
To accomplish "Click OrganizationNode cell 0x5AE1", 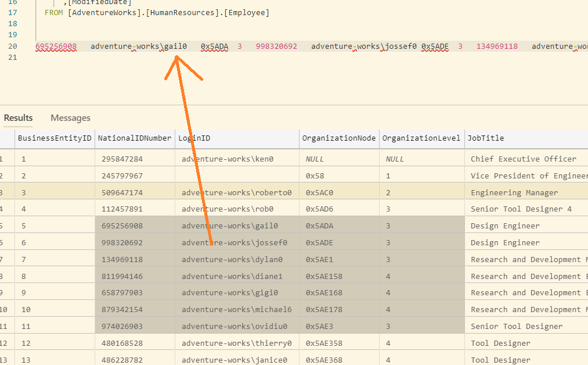I will tap(340, 259).
